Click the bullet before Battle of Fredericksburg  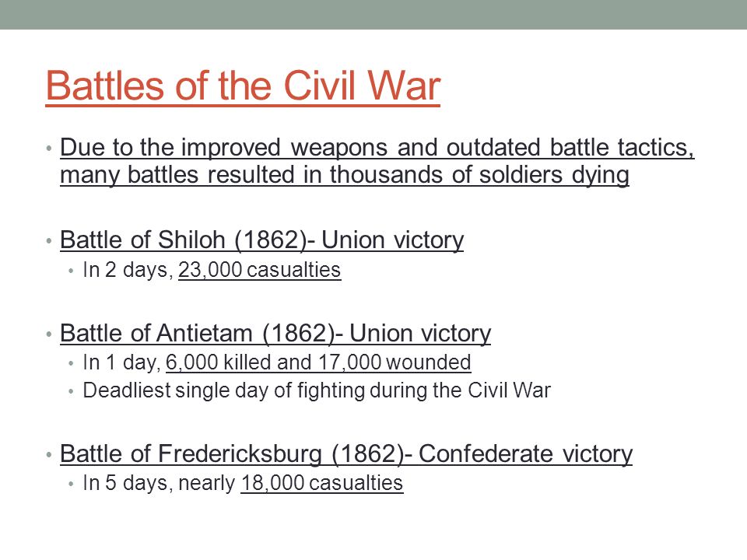coord(49,455)
